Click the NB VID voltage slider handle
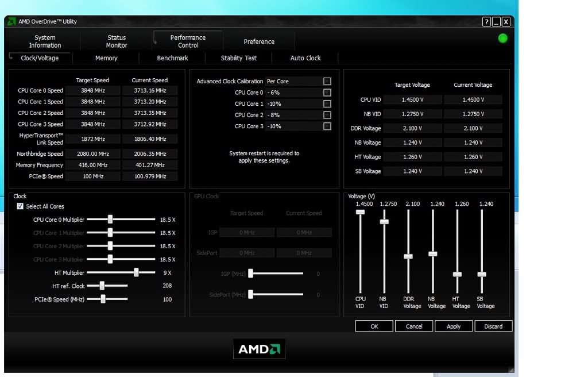The image size is (588, 377). click(x=384, y=221)
